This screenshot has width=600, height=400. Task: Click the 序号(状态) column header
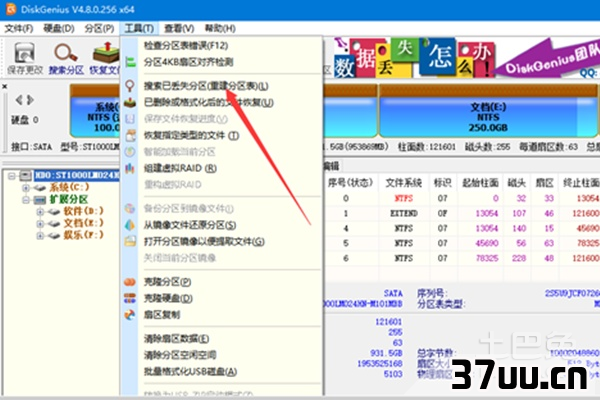(350, 183)
